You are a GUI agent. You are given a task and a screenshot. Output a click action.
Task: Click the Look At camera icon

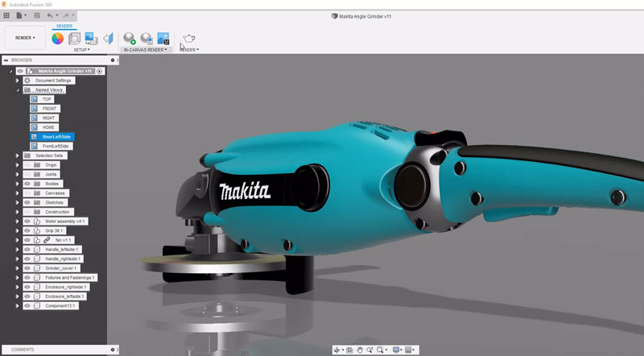tap(349, 350)
